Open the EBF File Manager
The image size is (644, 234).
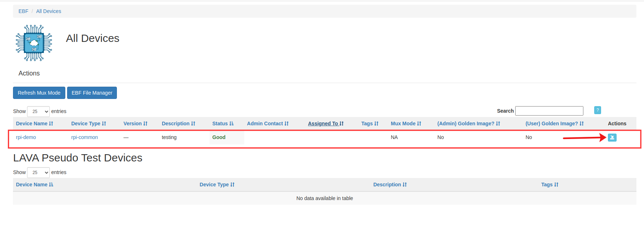click(x=92, y=93)
